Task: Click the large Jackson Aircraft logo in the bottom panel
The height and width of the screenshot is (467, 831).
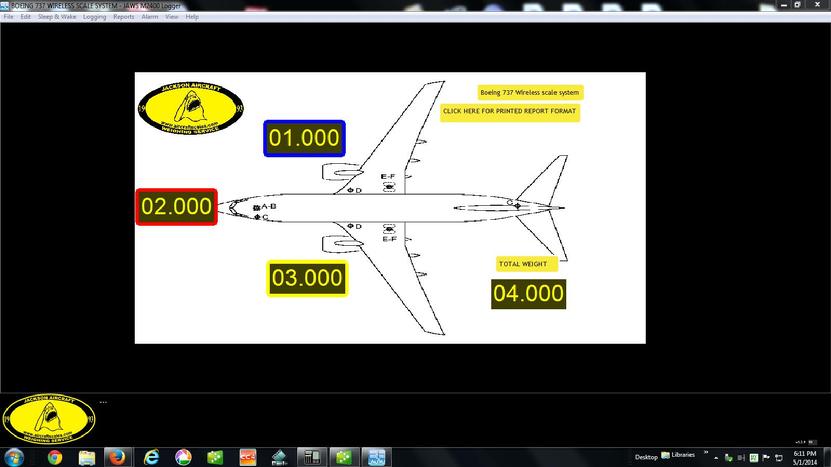Action: click(x=49, y=419)
